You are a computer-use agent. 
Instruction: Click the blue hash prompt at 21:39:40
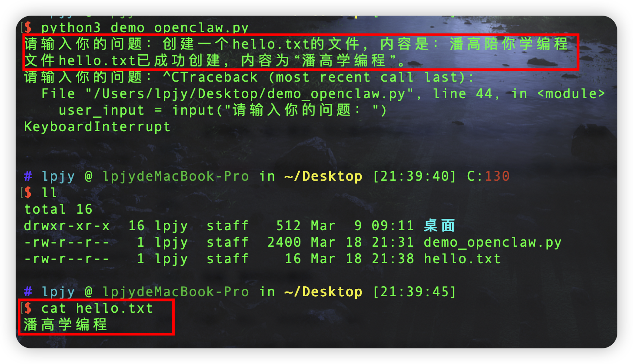(x=28, y=176)
